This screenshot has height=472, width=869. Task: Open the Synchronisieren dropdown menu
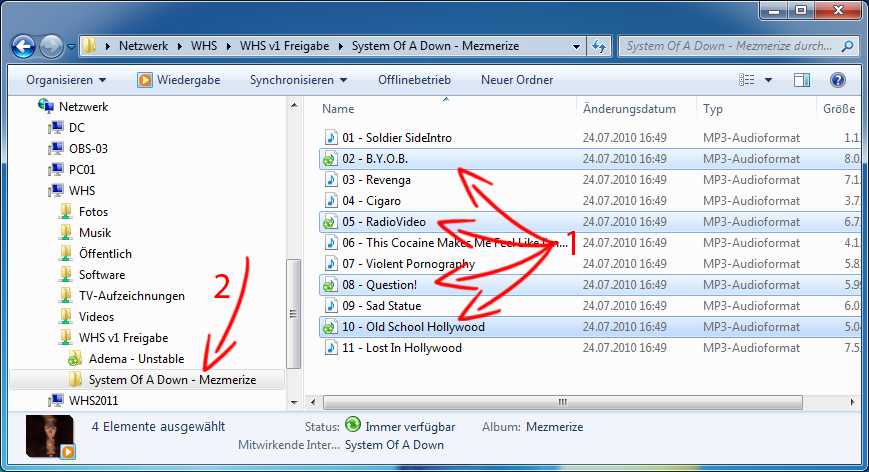click(x=298, y=80)
